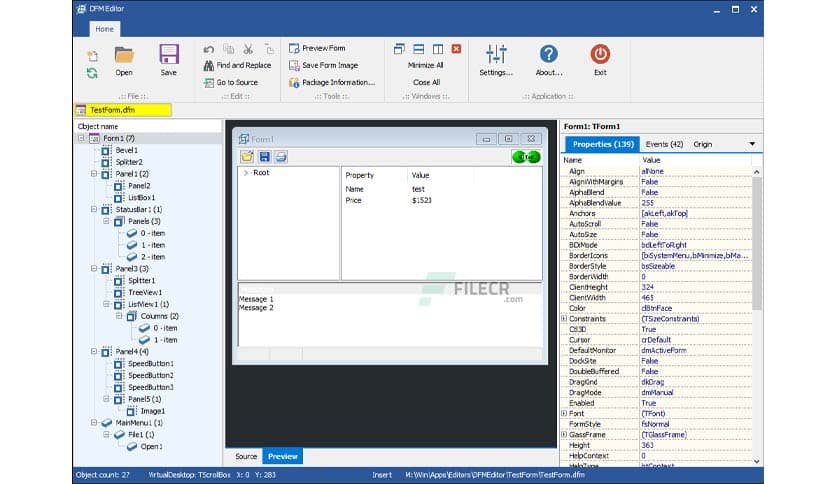Click the Cascade windows icon
The height and width of the screenshot is (484, 836).
[x=399, y=49]
